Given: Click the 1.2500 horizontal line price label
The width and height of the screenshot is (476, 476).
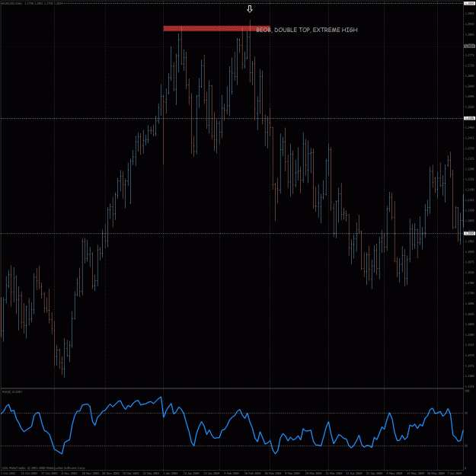Looking at the screenshot, I should [x=470, y=118].
